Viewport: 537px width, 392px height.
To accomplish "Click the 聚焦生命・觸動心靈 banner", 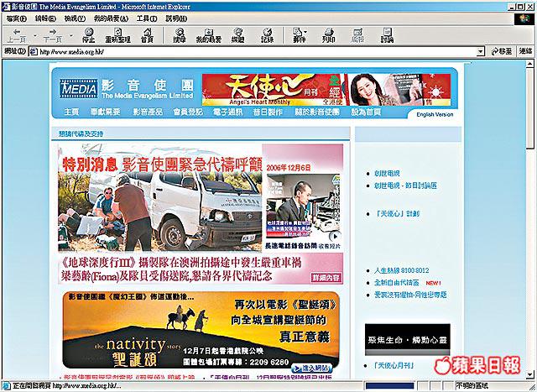I will point(407,340).
